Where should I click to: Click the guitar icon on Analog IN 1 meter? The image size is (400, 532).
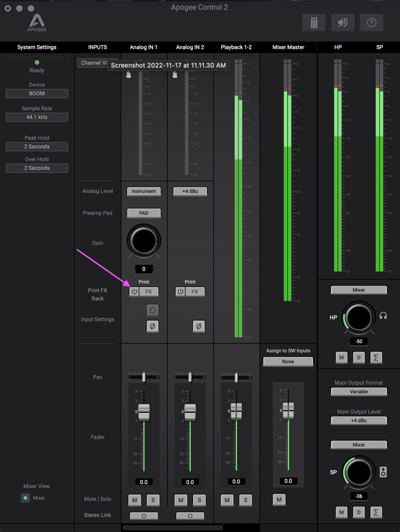coord(128,74)
